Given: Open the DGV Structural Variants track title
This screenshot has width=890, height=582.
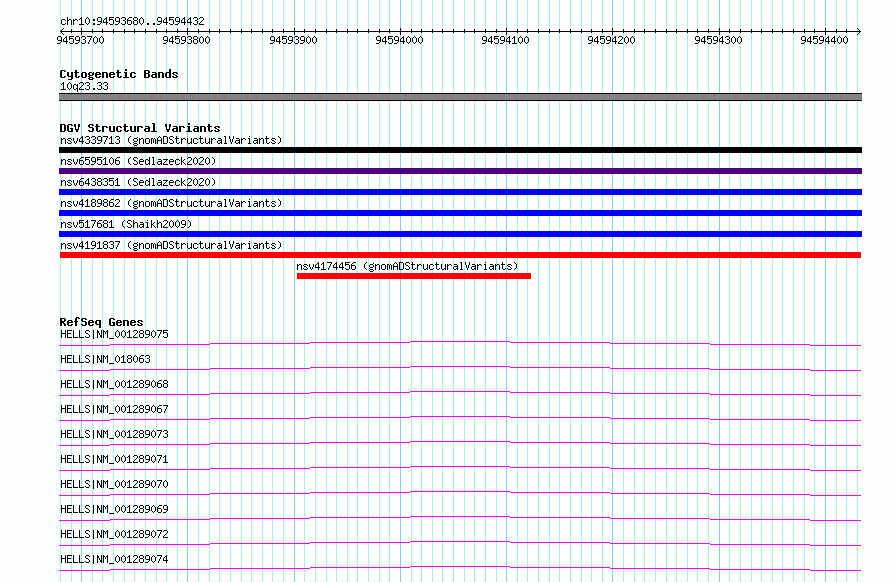Looking at the screenshot, I should coord(140,128).
